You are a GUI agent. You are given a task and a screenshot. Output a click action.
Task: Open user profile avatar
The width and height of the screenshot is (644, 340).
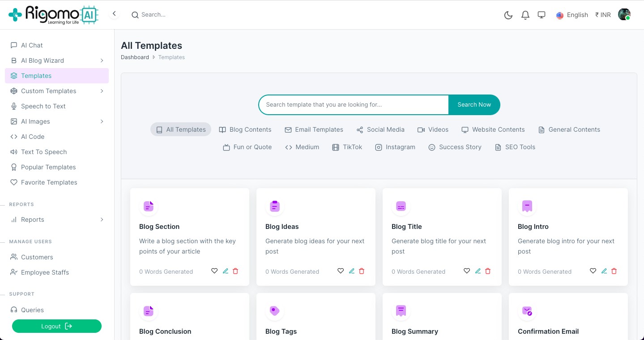(x=624, y=15)
